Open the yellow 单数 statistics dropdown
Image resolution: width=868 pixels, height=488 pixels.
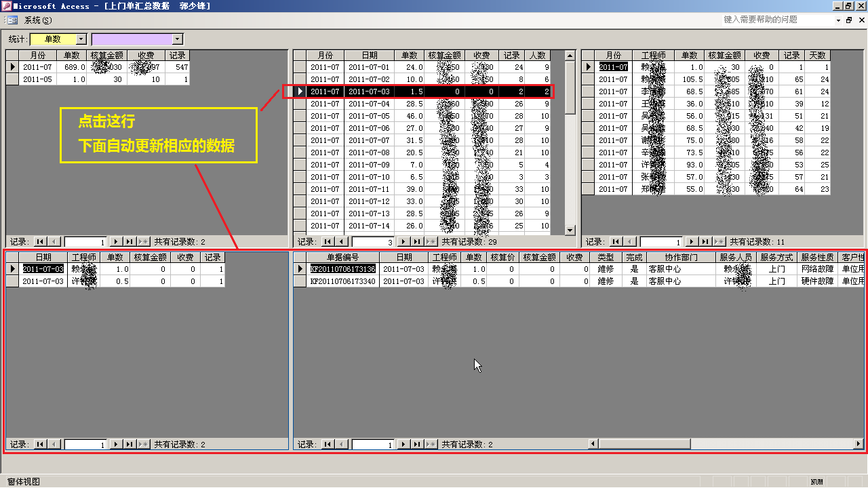81,39
